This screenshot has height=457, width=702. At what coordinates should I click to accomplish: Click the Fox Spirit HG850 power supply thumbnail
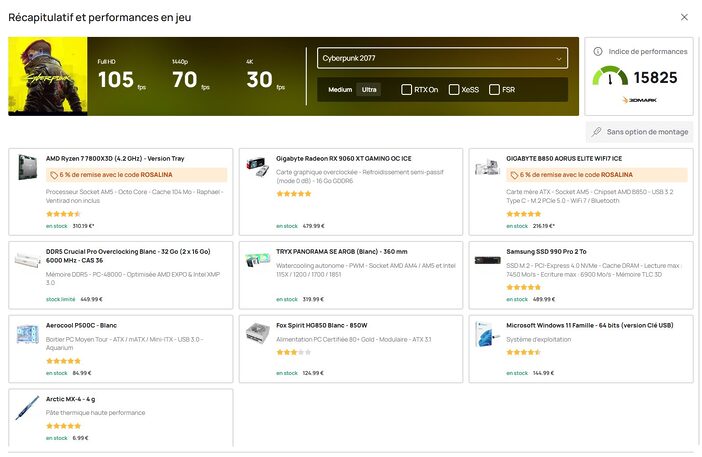click(x=257, y=333)
